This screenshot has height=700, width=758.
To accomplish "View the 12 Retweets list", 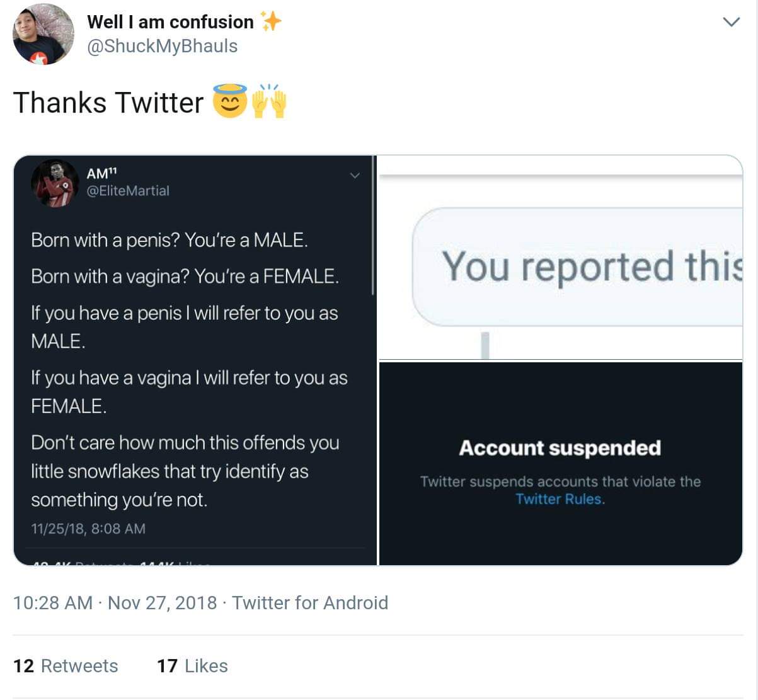I will 66,666.
